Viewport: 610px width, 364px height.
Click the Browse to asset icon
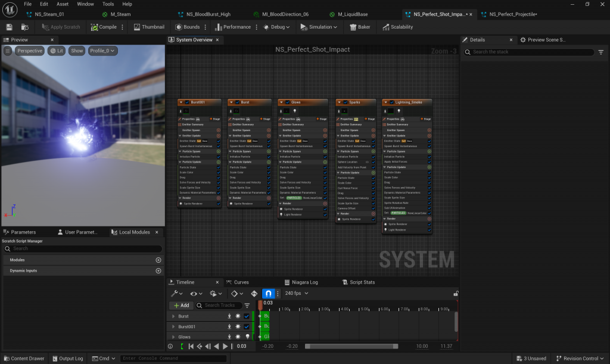[x=24, y=27]
